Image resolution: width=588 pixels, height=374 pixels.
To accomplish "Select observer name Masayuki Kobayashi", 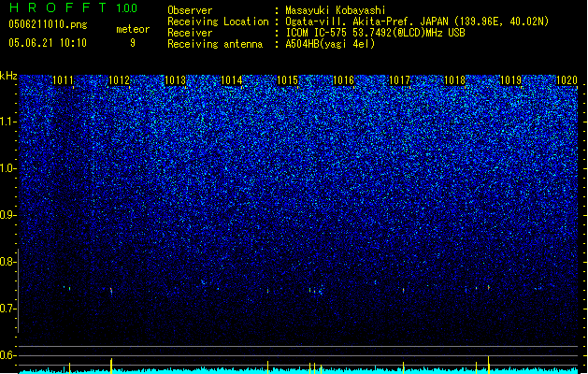I will pyautogui.click(x=336, y=10).
